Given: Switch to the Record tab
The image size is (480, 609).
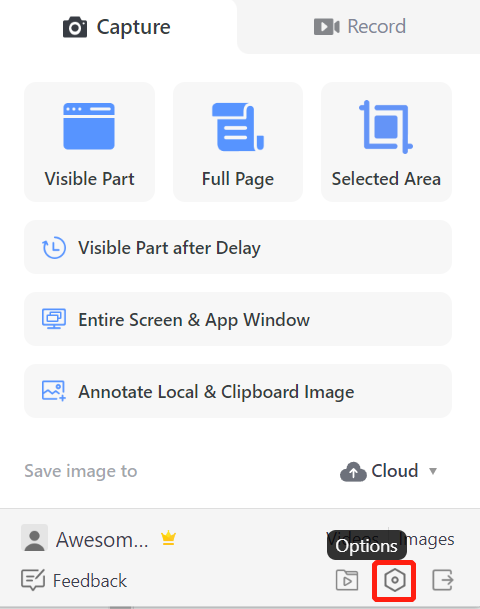Looking at the screenshot, I should tap(360, 26).
